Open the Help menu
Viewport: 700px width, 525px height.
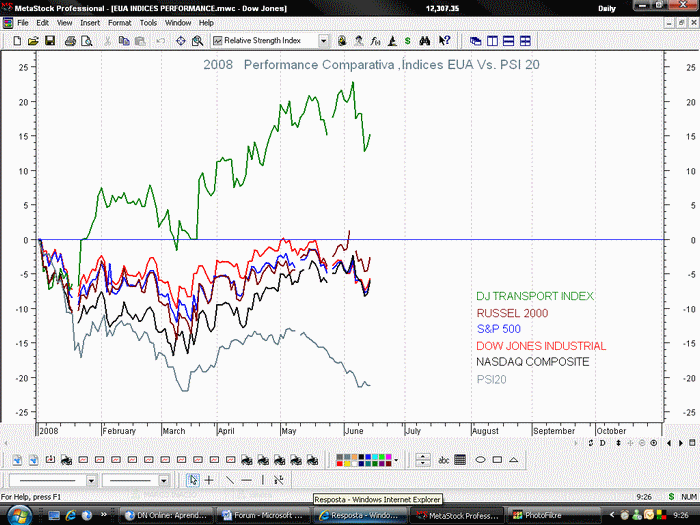pyautogui.click(x=206, y=23)
